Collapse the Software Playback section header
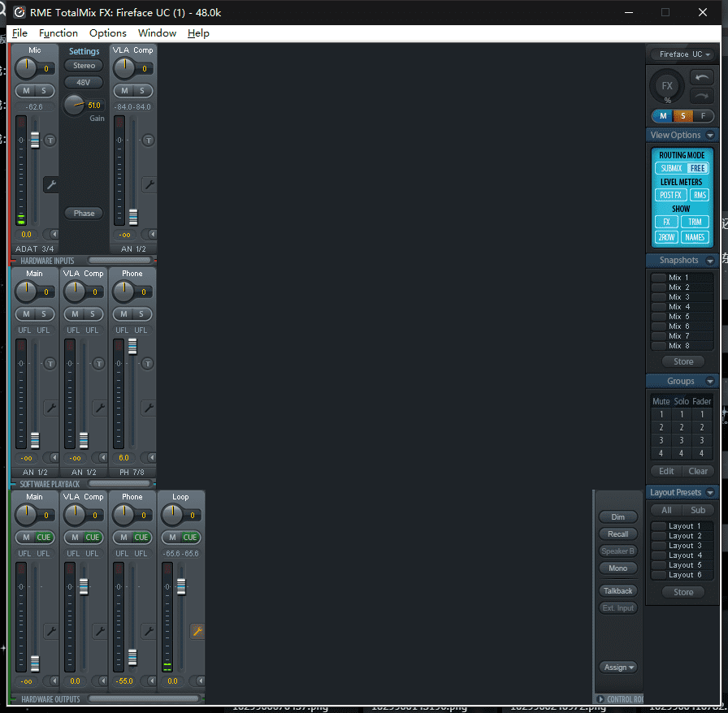The height and width of the screenshot is (713, 728). point(50,484)
